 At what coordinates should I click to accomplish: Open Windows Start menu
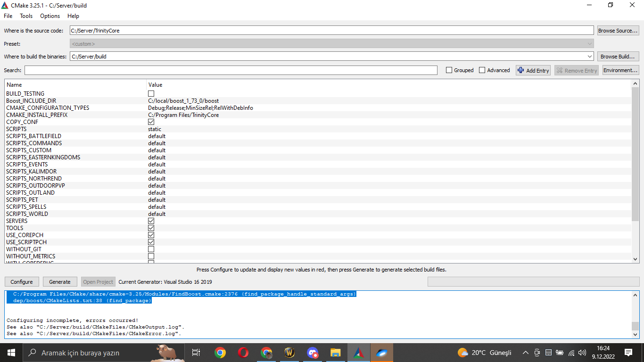click(11, 353)
